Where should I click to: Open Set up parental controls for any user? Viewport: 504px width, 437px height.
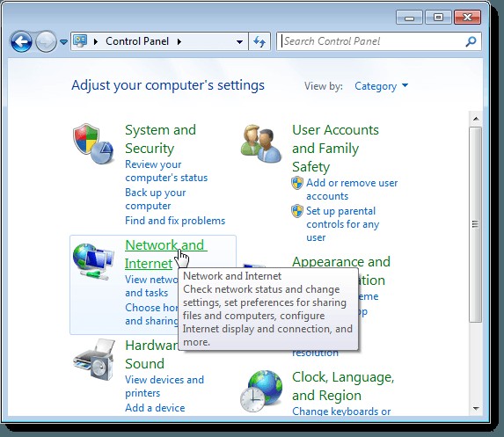pos(343,224)
